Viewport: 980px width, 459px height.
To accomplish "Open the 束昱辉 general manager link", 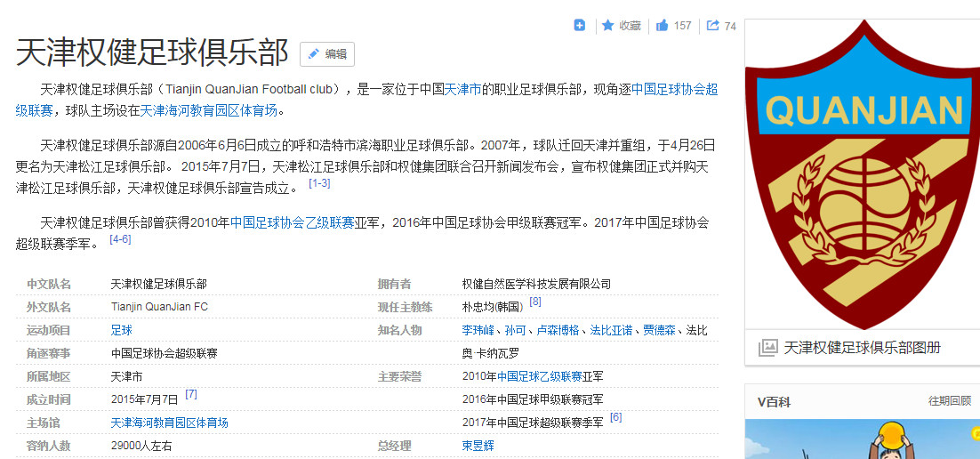I will 478,446.
